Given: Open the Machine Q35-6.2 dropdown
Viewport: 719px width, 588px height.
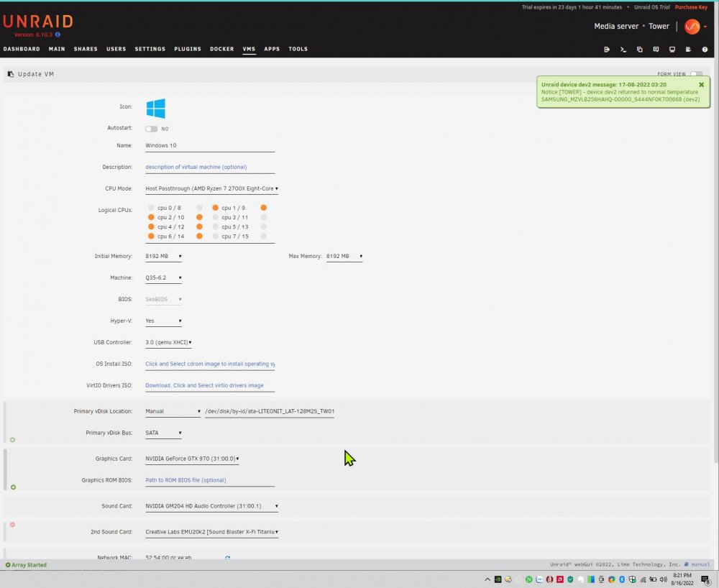Looking at the screenshot, I should [x=163, y=277].
